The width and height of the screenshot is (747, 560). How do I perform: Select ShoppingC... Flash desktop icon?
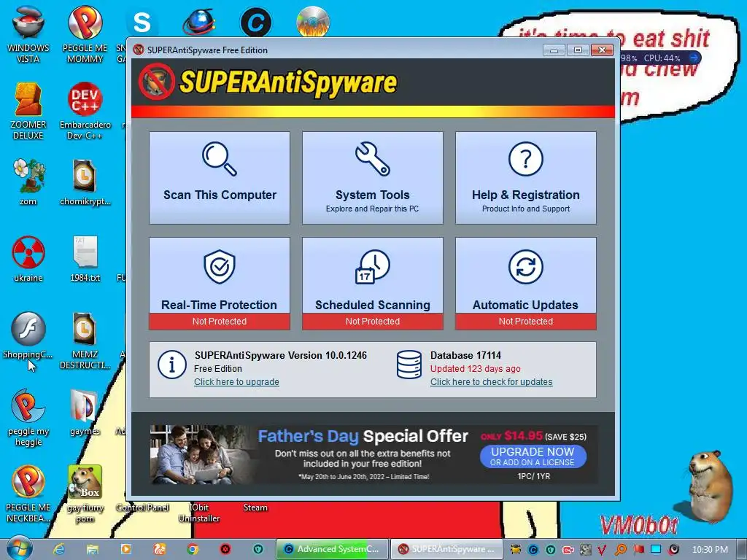[x=28, y=335]
